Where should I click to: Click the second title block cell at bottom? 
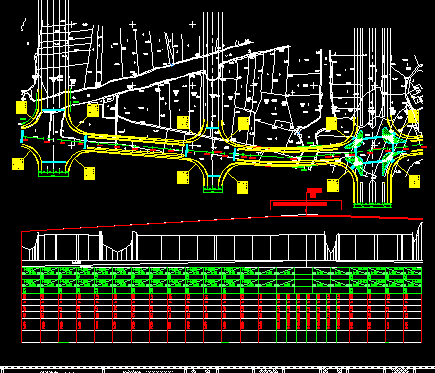coord(144,371)
